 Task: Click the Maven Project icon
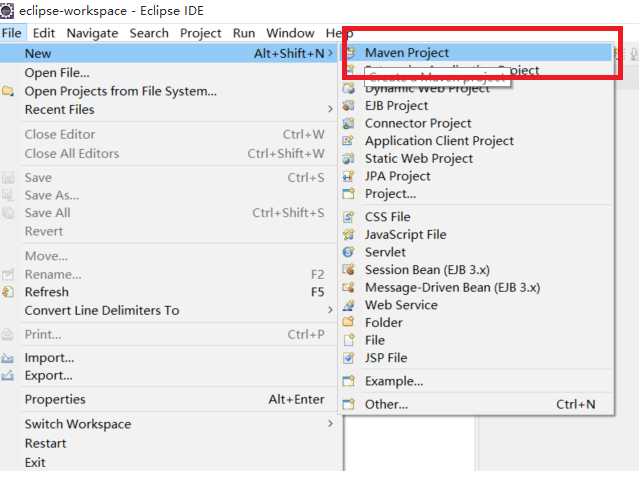[351, 53]
